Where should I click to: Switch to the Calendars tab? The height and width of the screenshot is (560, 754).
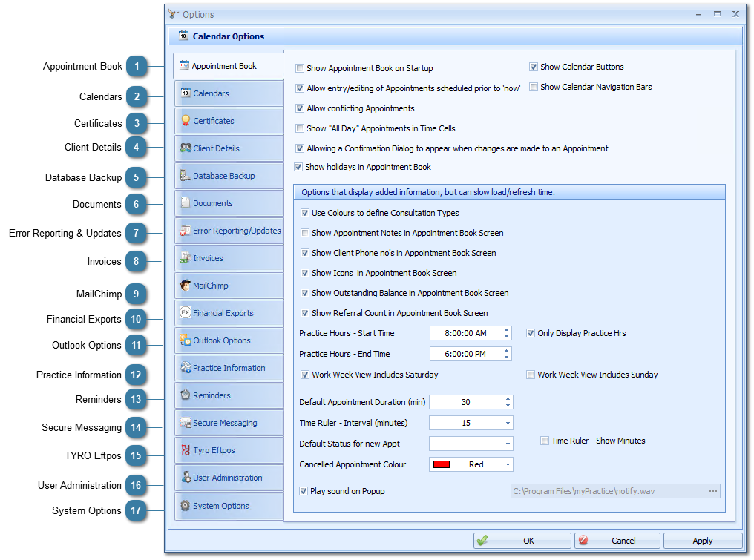point(229,93)
